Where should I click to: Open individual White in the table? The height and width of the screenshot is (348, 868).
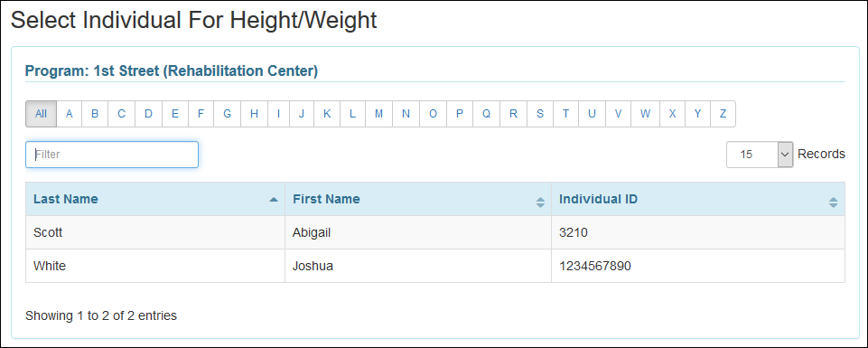(x=50, y=266)
